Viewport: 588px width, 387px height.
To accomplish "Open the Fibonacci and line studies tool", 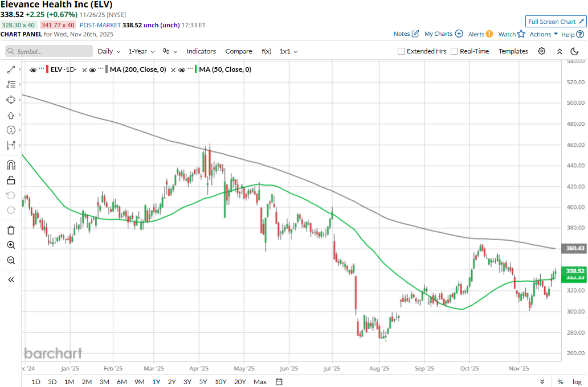I will pos(11,85).
